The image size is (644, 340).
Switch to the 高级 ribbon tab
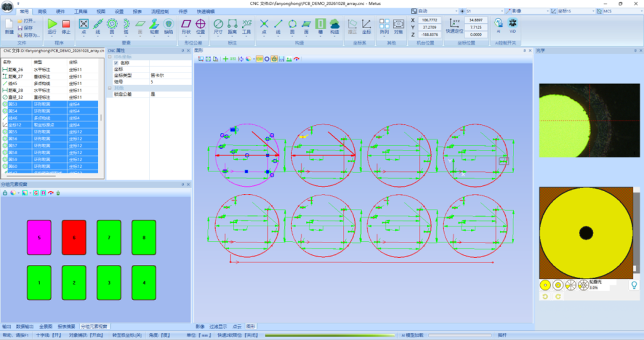[x=42, y=11]
